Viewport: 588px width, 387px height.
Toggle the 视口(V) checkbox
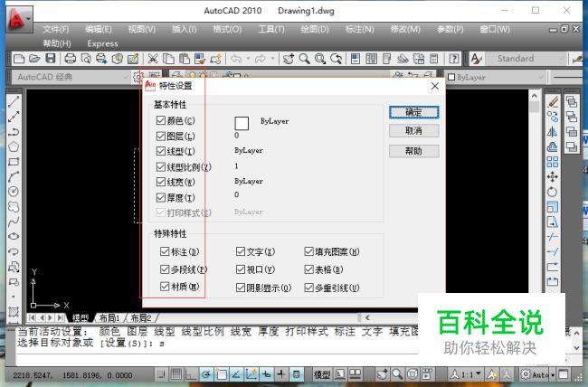(241, 269)
